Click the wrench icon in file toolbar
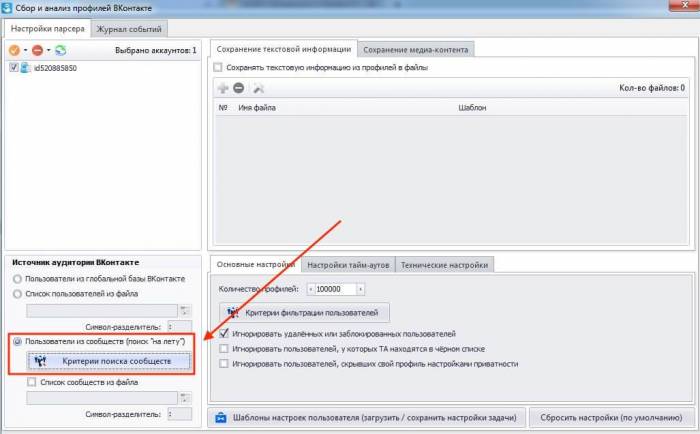 tap(258, 88)
